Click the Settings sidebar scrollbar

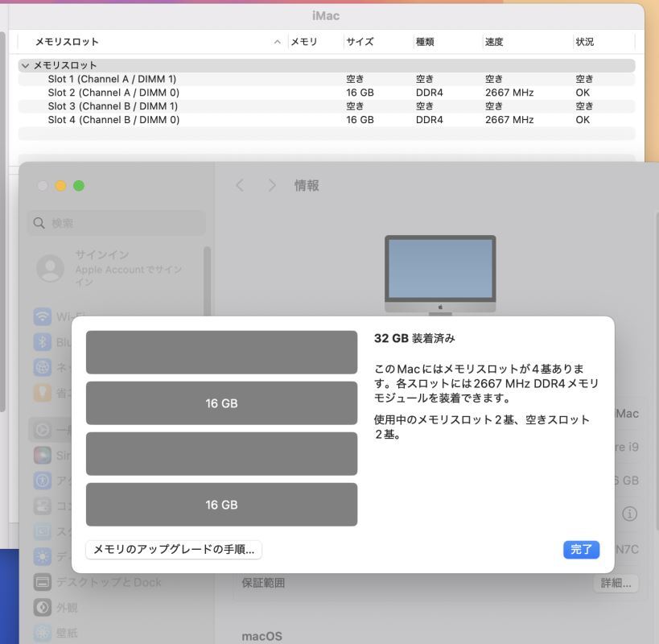[x=207, y=282]
